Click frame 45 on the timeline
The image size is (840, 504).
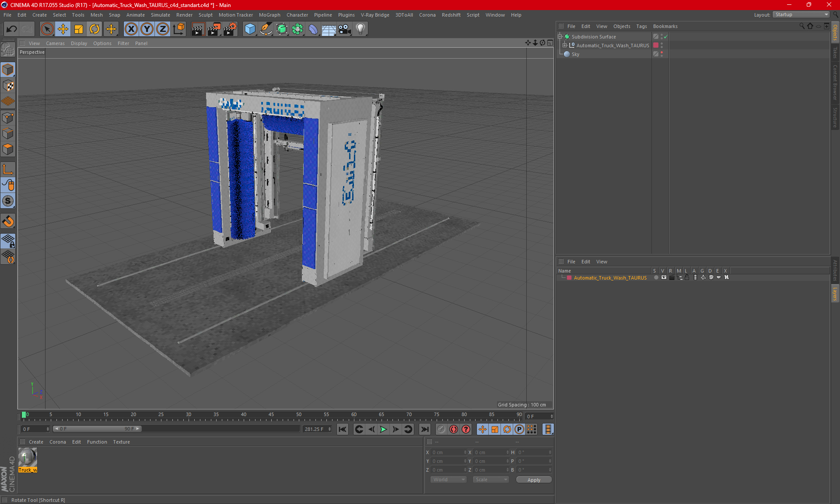271,415
